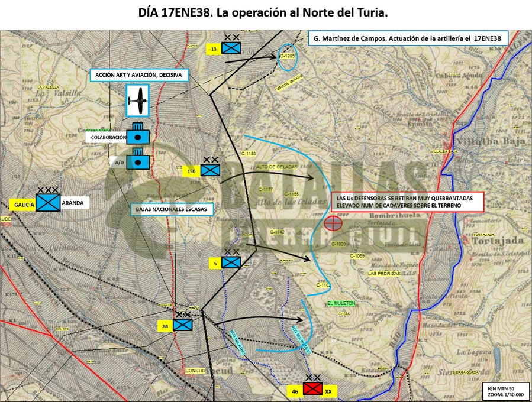Click the yellow 13 number tag
The width and height of the screenshot is (532, 402).
point(214,49)
